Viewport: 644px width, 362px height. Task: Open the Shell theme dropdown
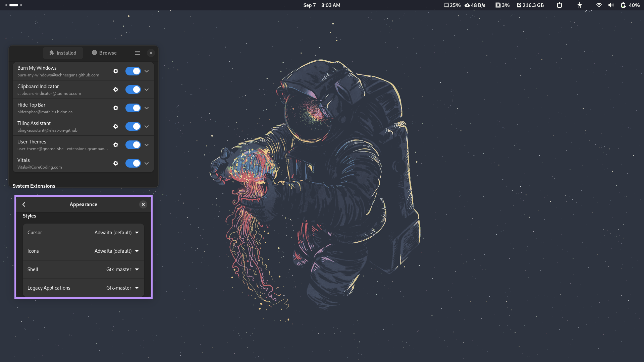(x=122, y=269)
